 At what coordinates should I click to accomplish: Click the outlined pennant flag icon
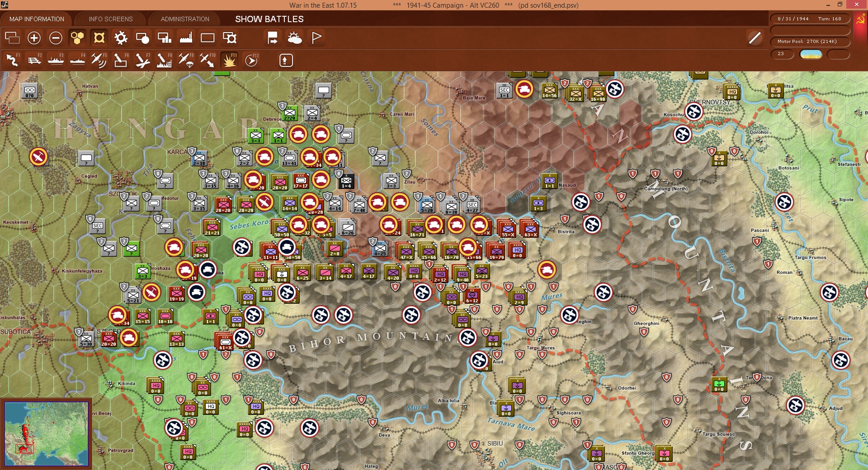pos(316,38)
